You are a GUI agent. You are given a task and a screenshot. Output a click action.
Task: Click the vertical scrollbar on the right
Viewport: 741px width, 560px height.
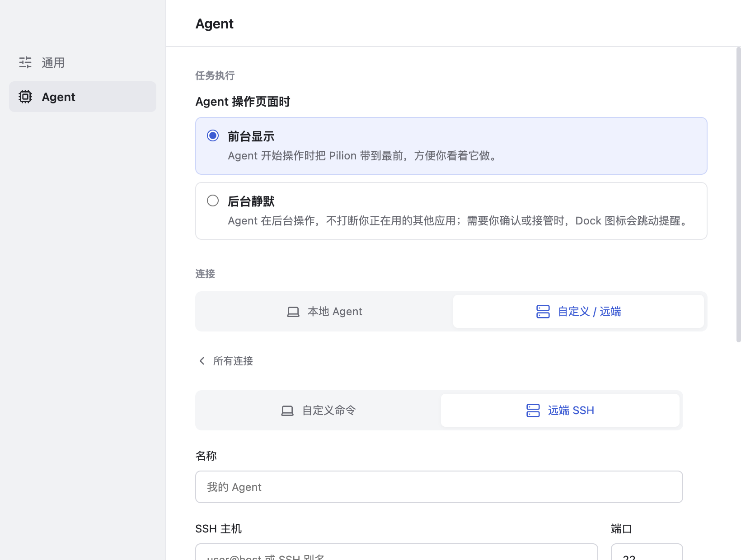tap(738, 194)
